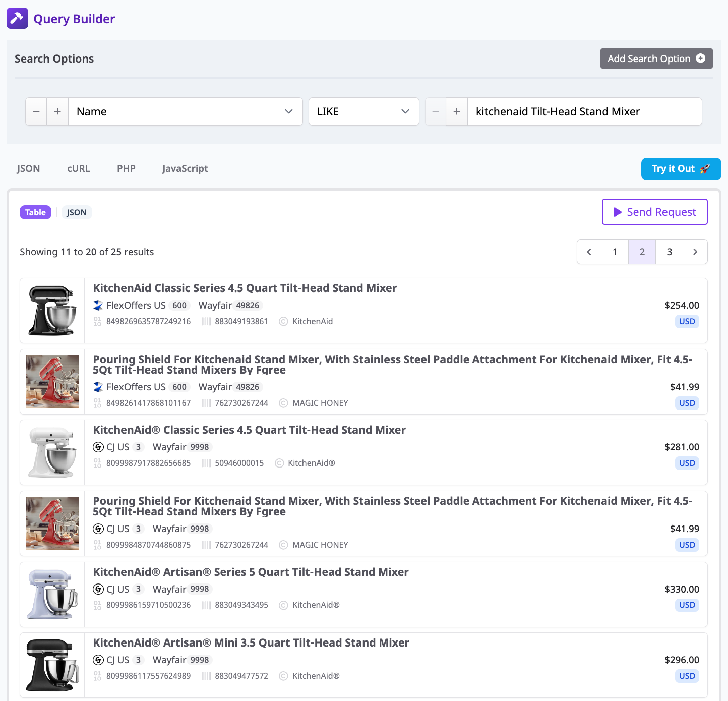This screenshot has height=701, width=728.
Task: Switch to the top JSON code tab
Action: (x=28, y=168)
